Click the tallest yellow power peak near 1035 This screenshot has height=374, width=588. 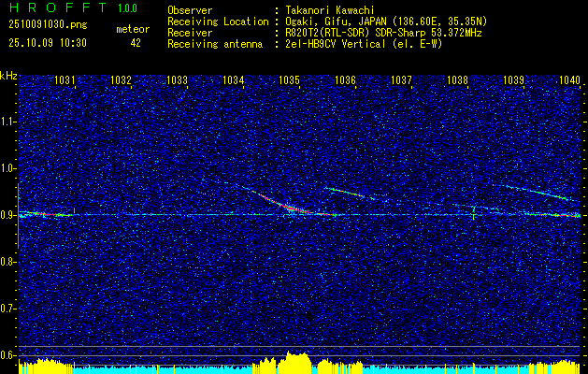point(296,361)
